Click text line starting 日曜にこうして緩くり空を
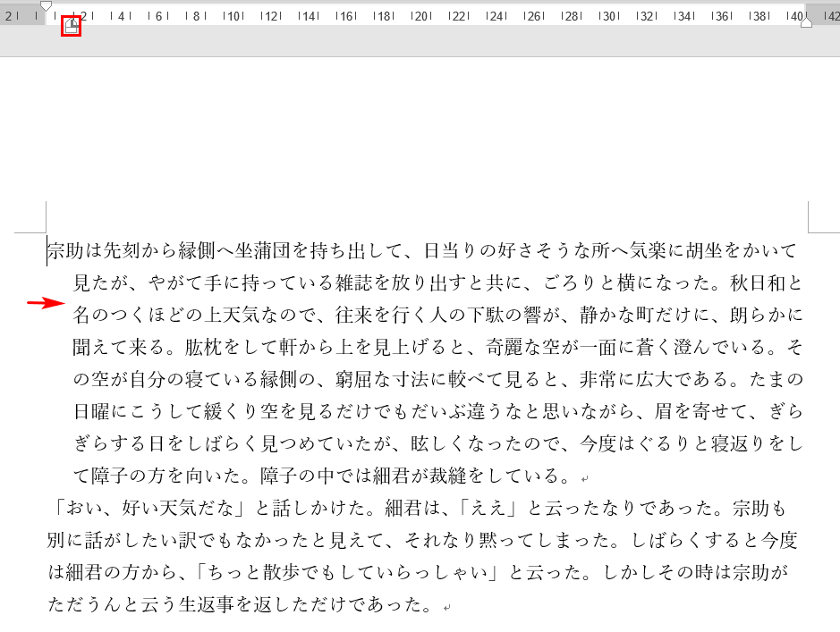This screenshot has height=632, width=840. pos(437,411)
